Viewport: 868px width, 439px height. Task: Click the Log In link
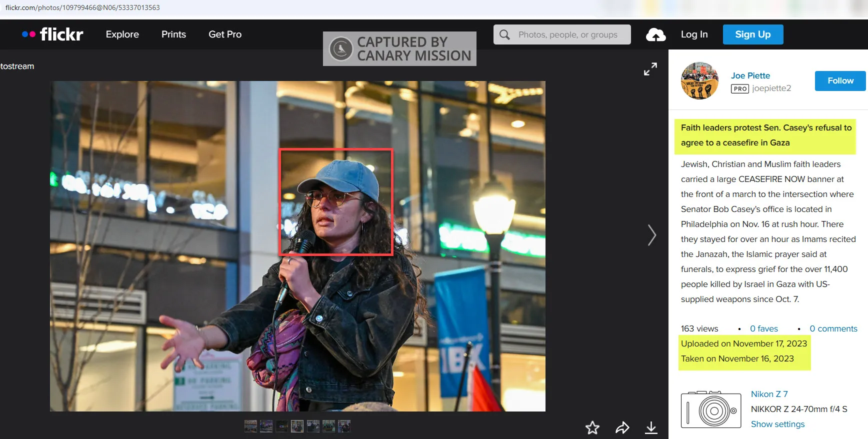coord(694,34)
